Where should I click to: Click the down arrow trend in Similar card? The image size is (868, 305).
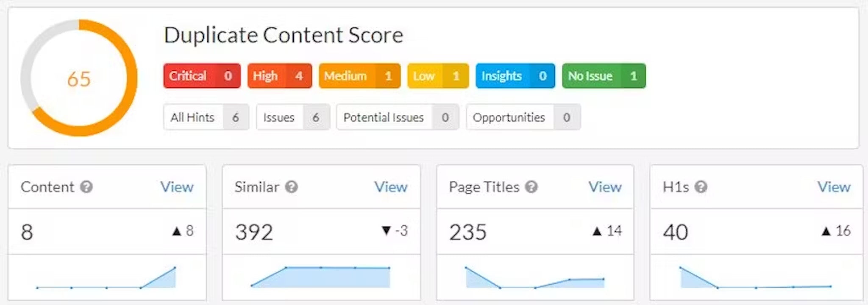tap(386, 231)
